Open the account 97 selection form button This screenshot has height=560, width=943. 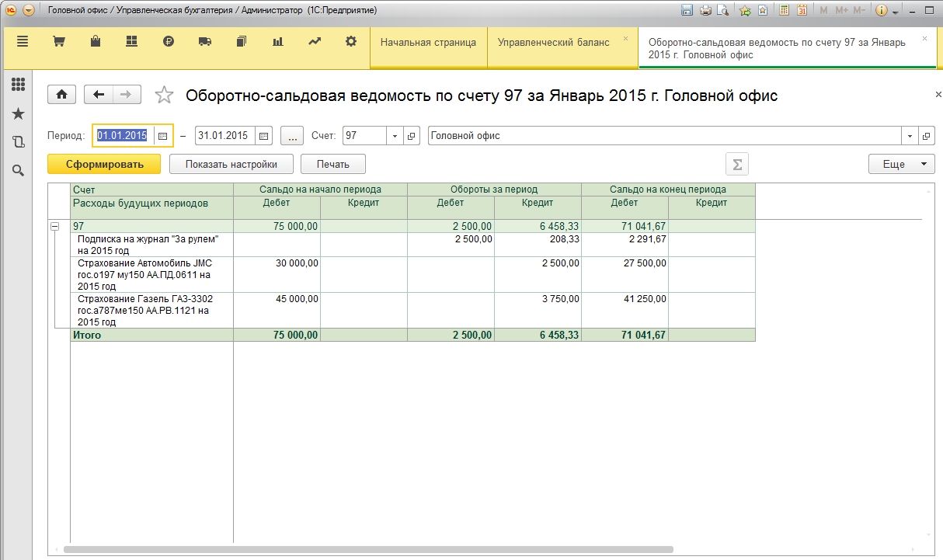coord(412,135)
